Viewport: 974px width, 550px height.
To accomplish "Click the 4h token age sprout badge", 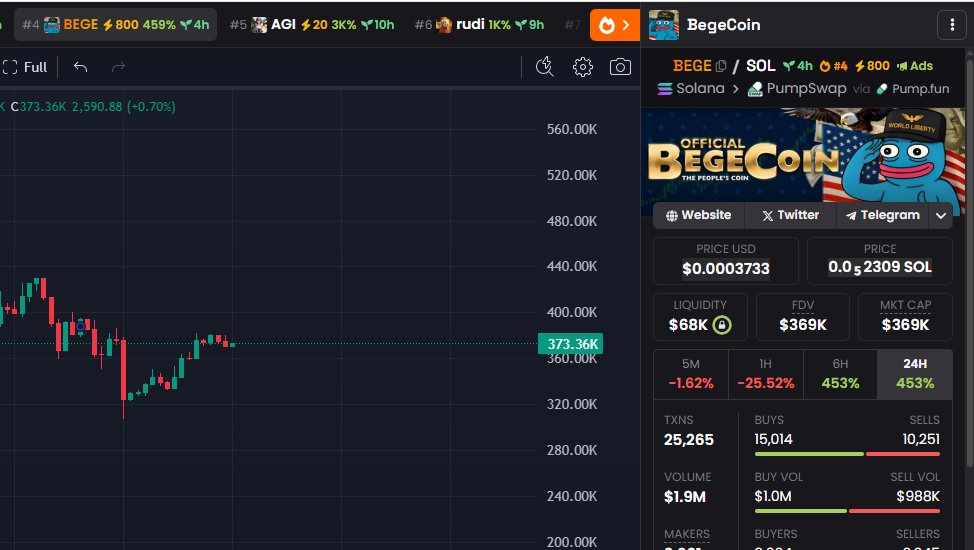I will (x=798, y=66).
